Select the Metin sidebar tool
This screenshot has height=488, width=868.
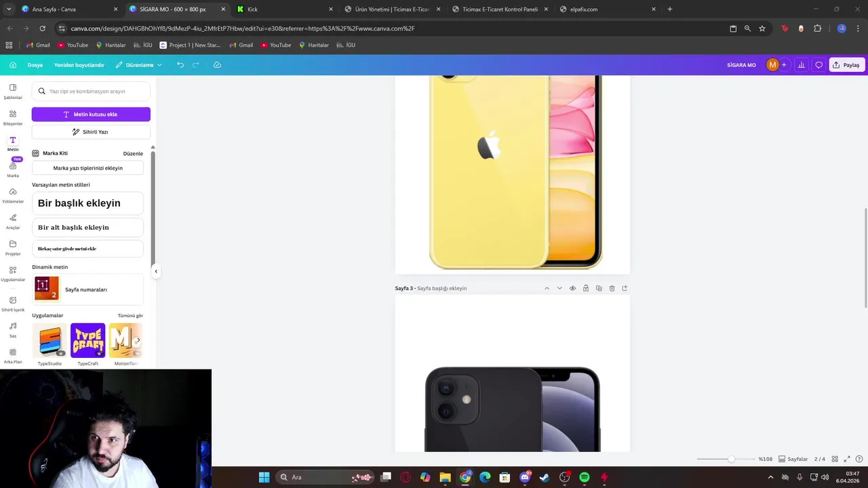pos(13,144)
